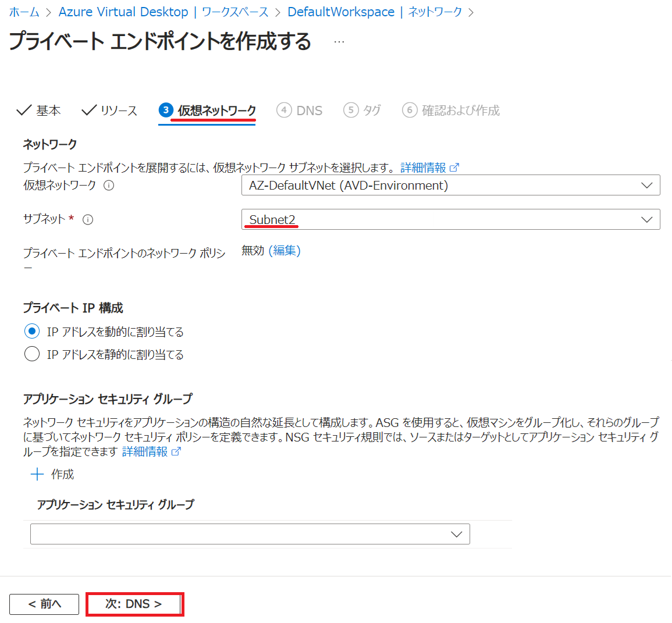
Task: Select IP アドレスを動的に割り当てる radio button
Action: pyautogui.click(x=32, y=331)
